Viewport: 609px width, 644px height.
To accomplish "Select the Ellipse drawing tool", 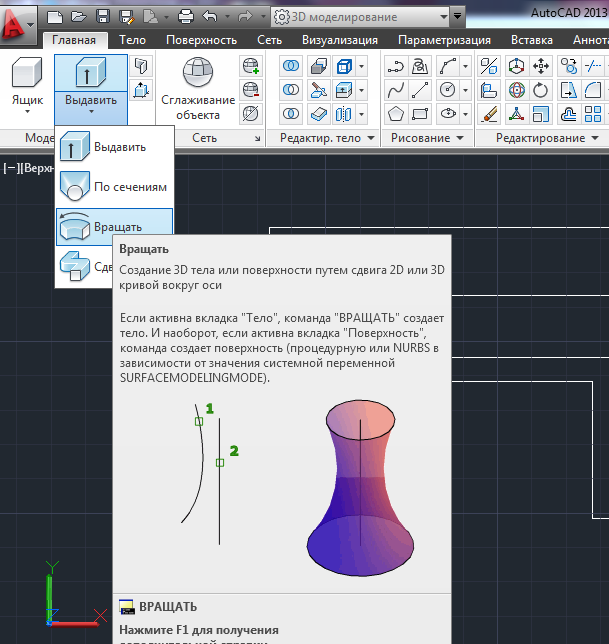I will point(448,114).
